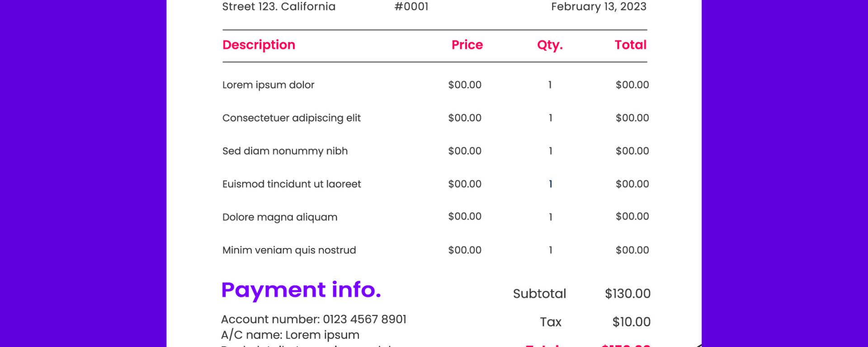Click the Tax label
This screenshot has height=347, width=868.
coord(550,322)
